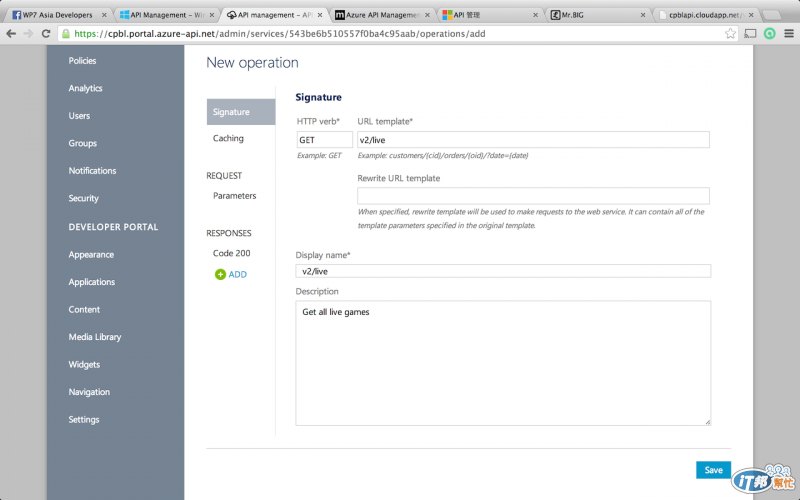The image size is (800, 500).
Task: Open the Caching section
Action: coord(228,138)
